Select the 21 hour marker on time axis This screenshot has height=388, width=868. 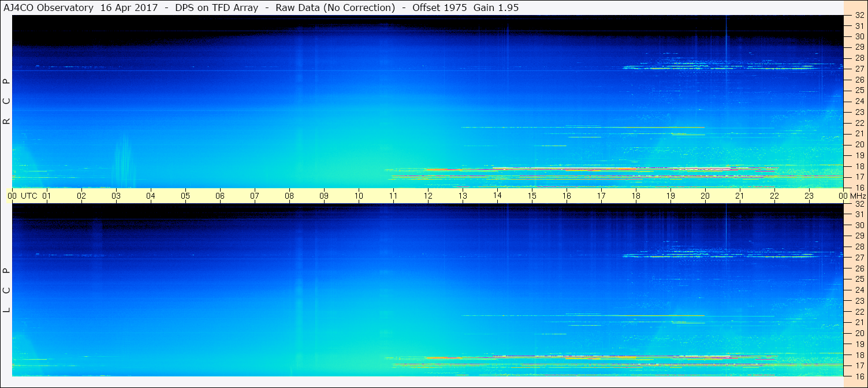click(740, 196)
